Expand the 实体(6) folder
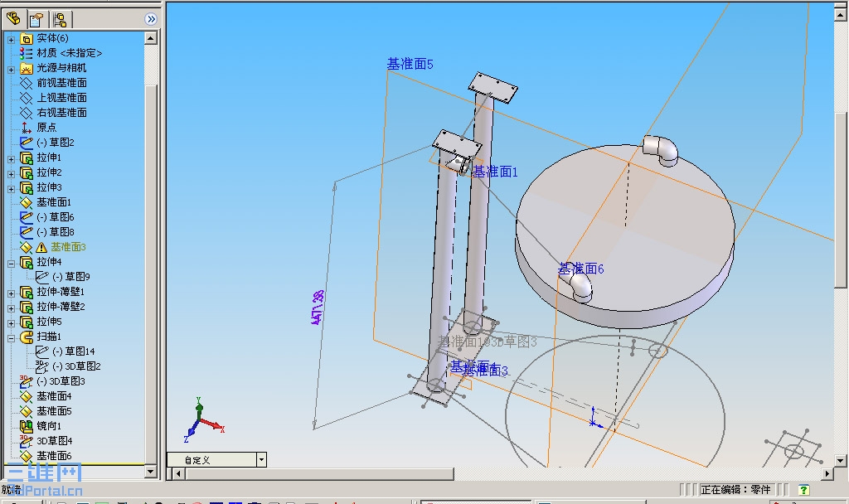The height and width of the screenshot is (504, 849). pos(11,40)
